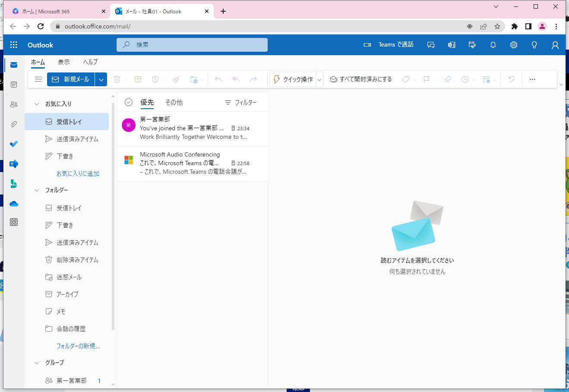Toggle the navigation pane hamburger button

(x=38, y=79)
